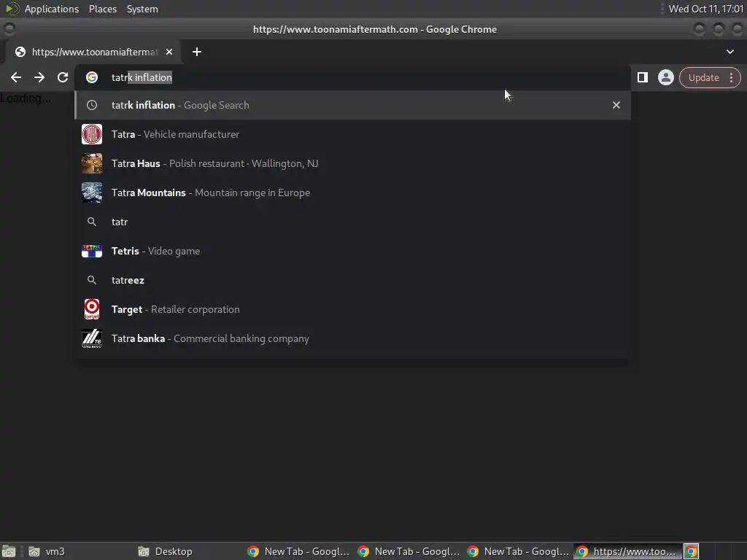Expand the tab search chevron
This screenshot has height=560, width=747.
(729, 52)
